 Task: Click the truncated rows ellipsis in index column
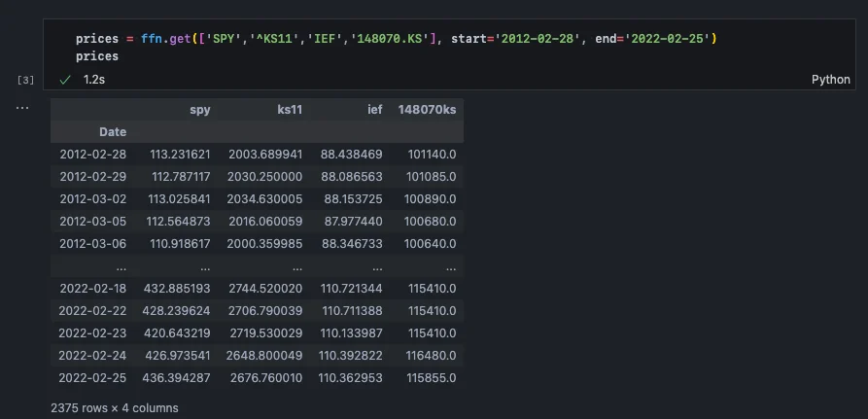point(120,265)
